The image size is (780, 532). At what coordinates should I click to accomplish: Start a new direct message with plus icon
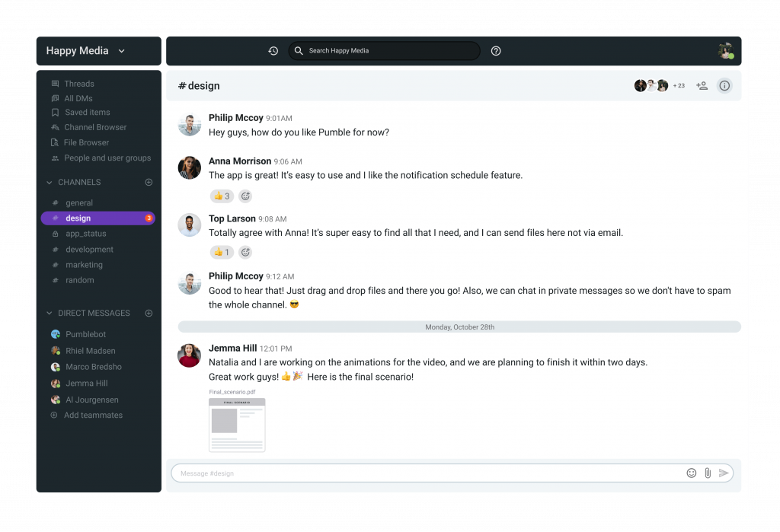click(149, 313)
